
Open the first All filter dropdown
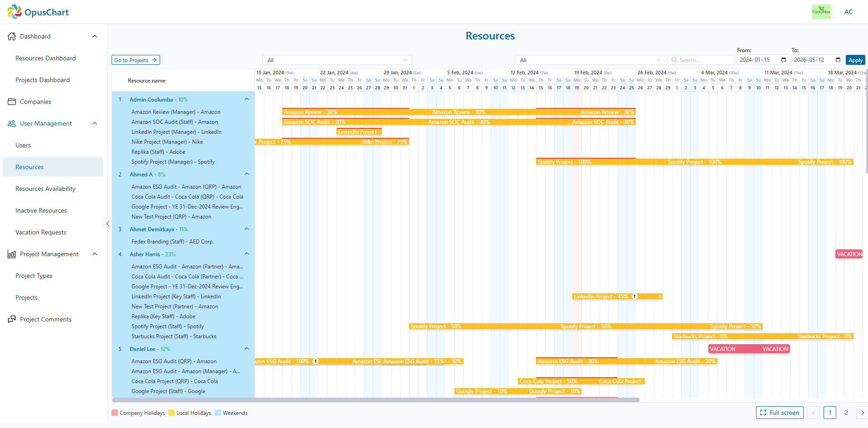coord(337,60)
